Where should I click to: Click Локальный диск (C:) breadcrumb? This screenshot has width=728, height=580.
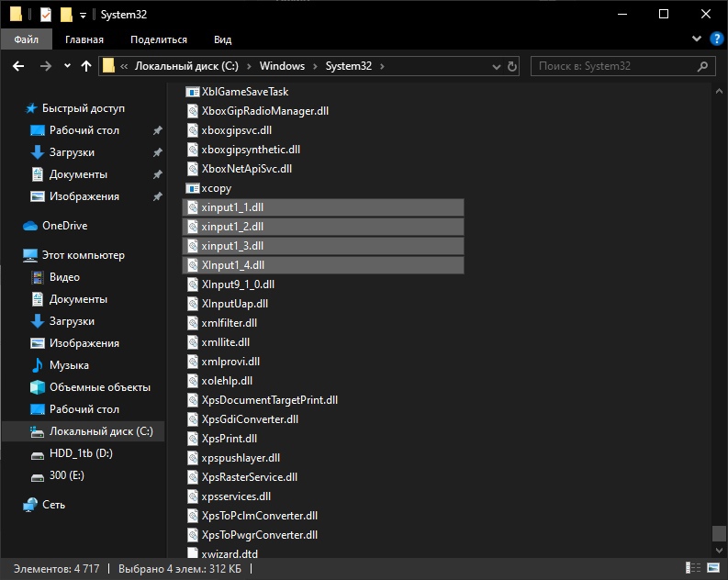186,66
